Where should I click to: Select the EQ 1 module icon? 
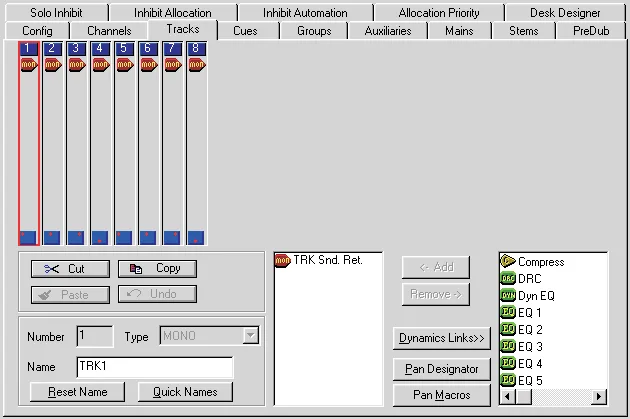[x=508, y=312]
